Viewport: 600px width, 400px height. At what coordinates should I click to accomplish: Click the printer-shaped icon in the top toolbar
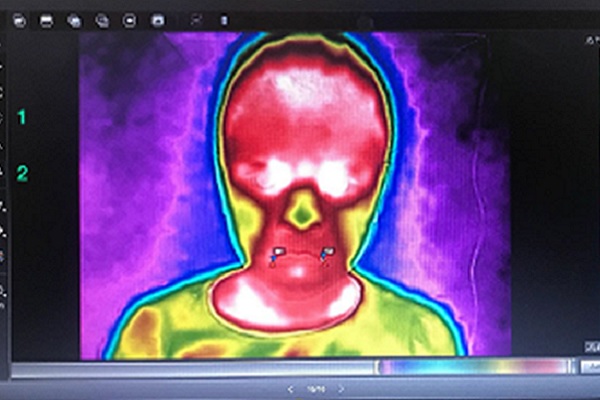(x=47, y=20)
